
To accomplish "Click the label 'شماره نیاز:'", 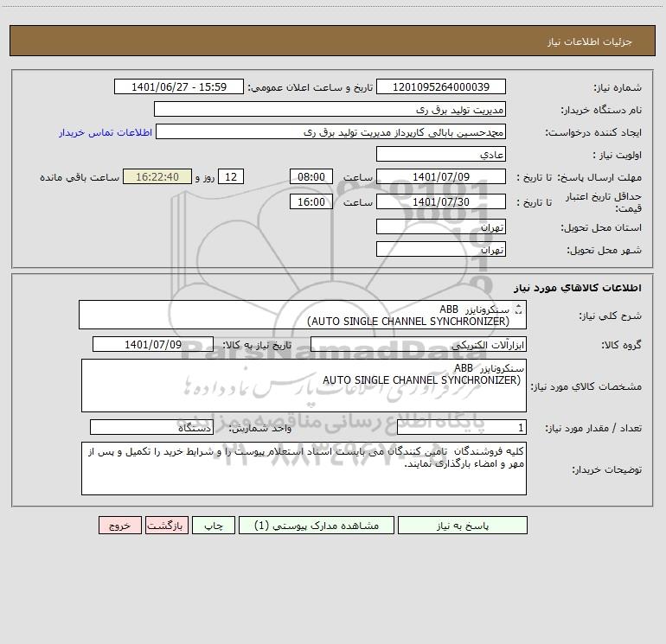I will click(618, 87).
